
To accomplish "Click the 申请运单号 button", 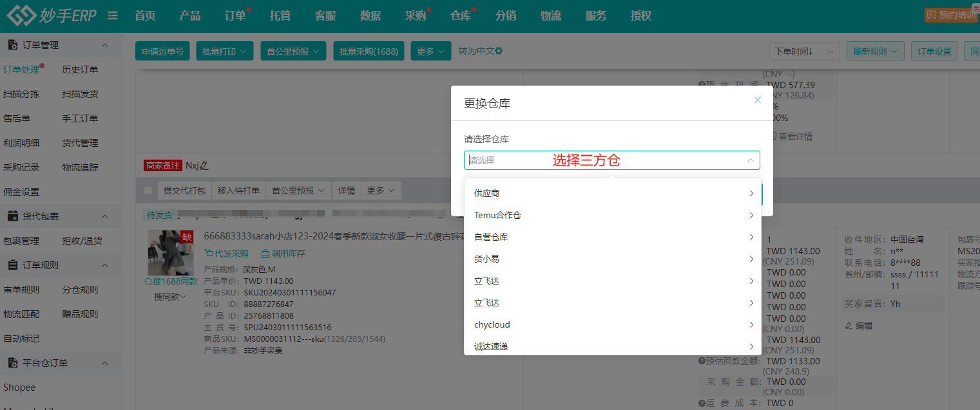I will tap(162, 51).
